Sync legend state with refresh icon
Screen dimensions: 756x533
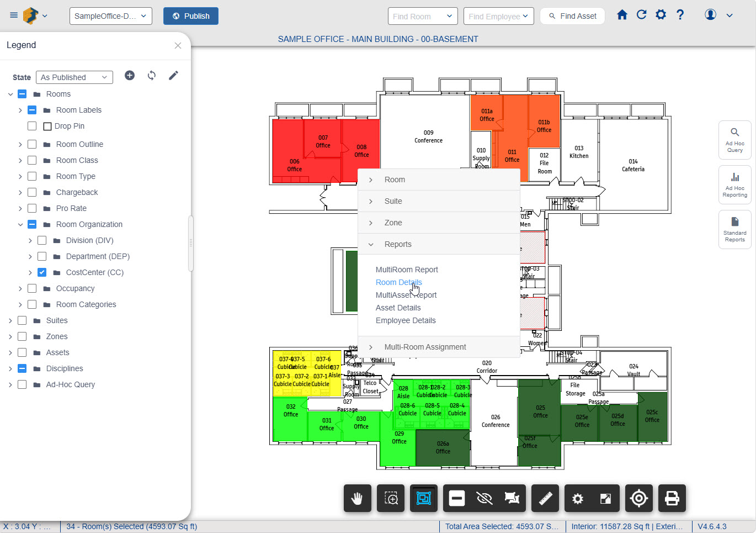click(x=152, y=76)
